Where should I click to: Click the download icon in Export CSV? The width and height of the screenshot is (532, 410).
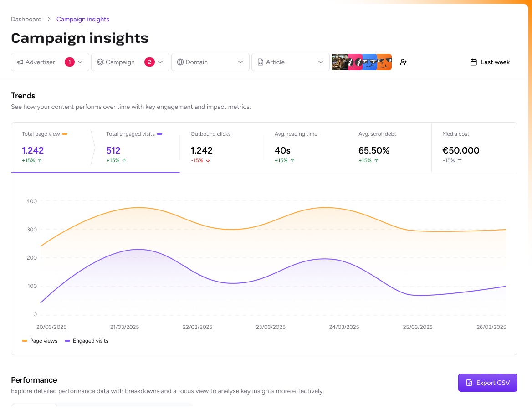tap(469, 383)
